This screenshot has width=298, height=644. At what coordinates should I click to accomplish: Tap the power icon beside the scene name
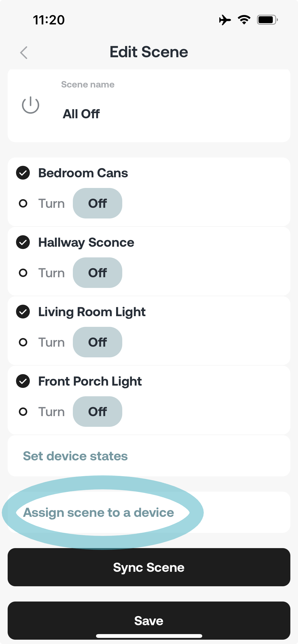[31, 105]
